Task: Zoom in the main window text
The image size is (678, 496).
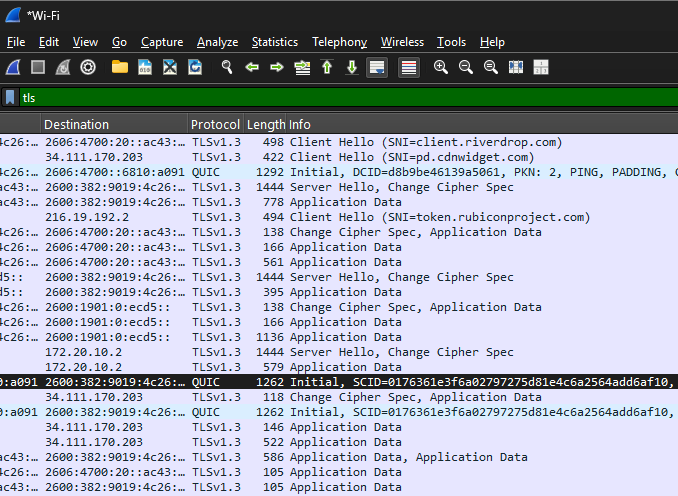Action: point(441,67)
